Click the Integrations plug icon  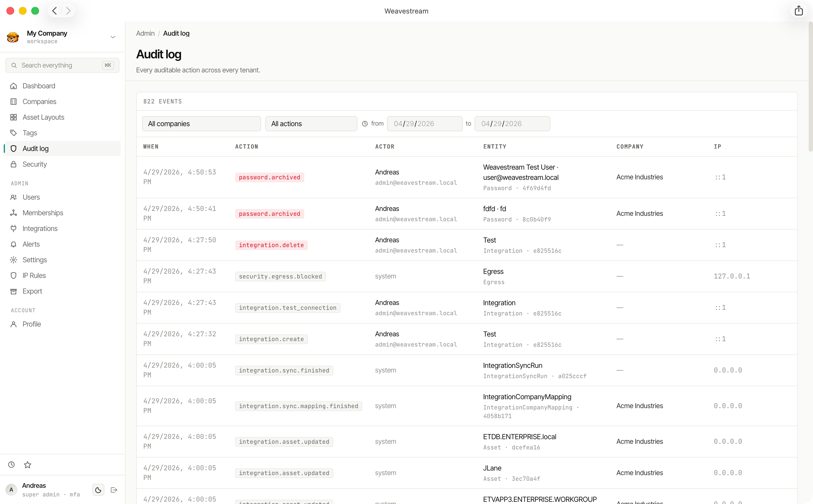(13, 229)
